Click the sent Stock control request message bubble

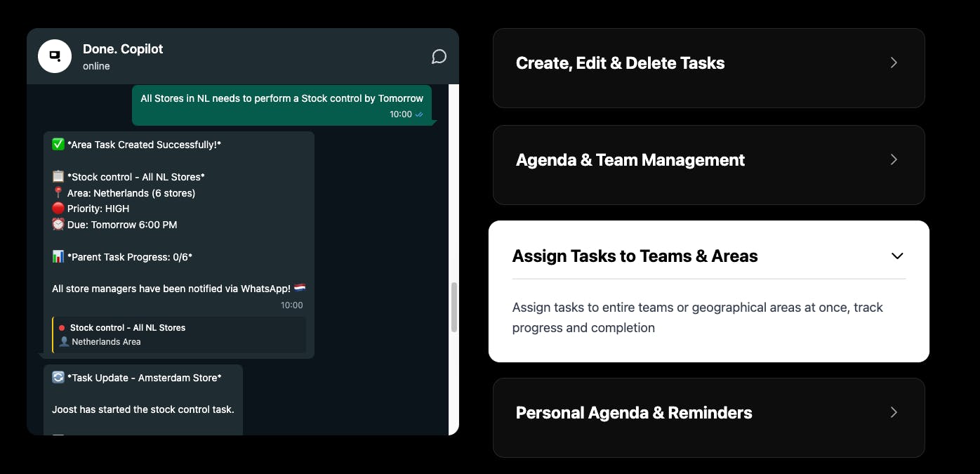(x=282, y=105)
